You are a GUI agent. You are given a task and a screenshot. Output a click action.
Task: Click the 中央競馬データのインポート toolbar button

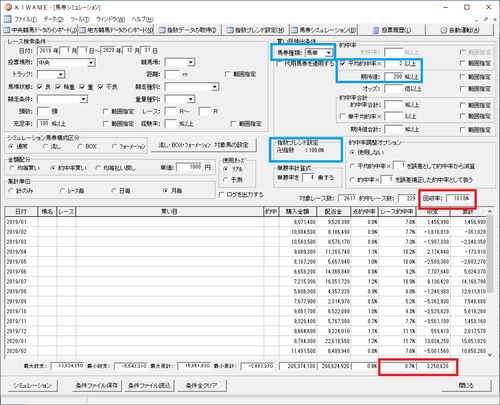coord(40,30)
